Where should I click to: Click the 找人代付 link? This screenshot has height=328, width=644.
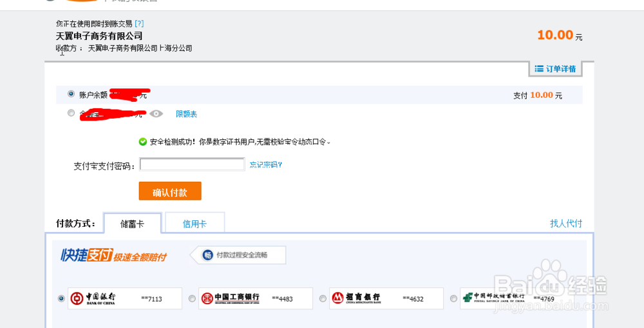(x=566, y=223)
